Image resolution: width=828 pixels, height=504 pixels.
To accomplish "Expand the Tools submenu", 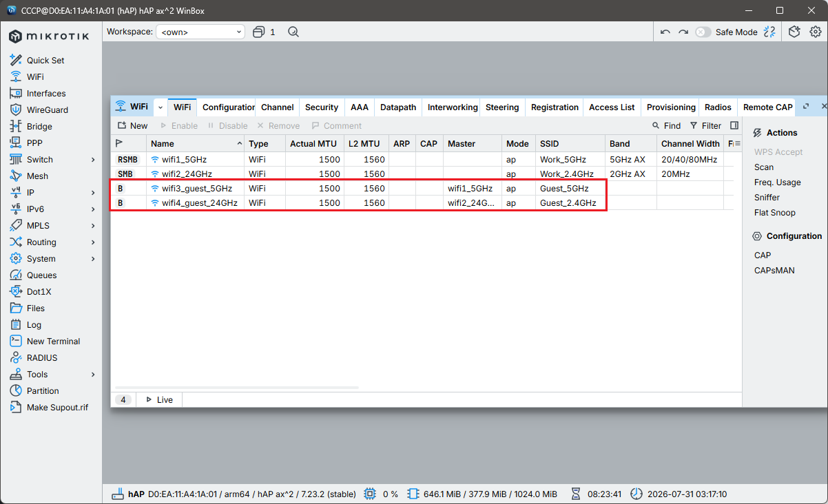I will click(93, 374).
